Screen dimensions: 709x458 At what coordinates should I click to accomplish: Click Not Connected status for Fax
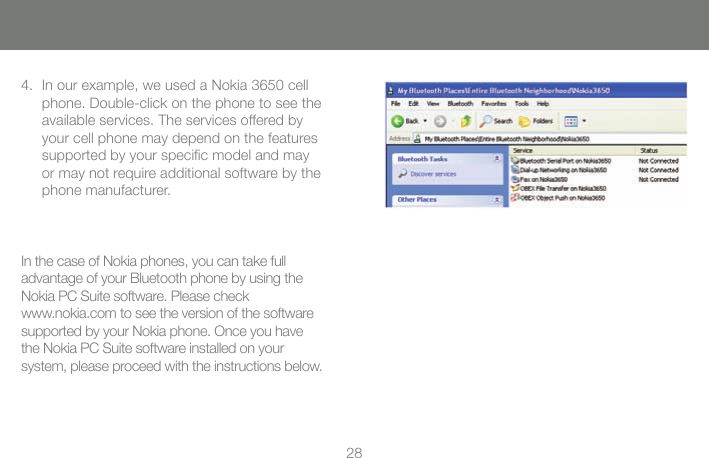(658, 179)
